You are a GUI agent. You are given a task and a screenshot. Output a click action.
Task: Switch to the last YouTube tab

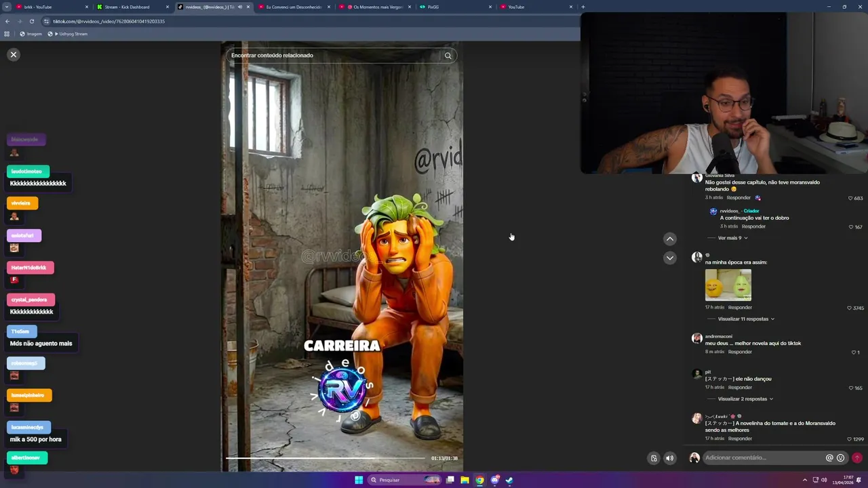coord(536,7)
